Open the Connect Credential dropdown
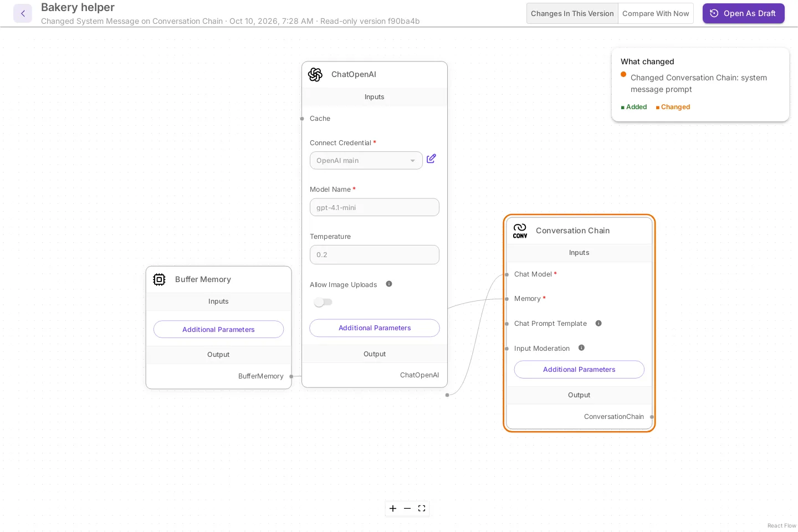The height and width of the screenshot is (532, 798). point(366,161)
